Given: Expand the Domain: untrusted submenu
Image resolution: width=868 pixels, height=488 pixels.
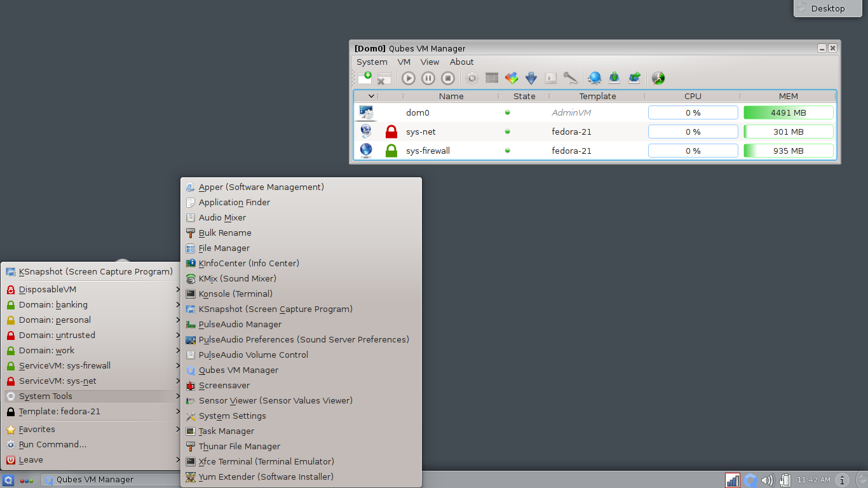Looking at the screenshot, I should click(92, 335).
